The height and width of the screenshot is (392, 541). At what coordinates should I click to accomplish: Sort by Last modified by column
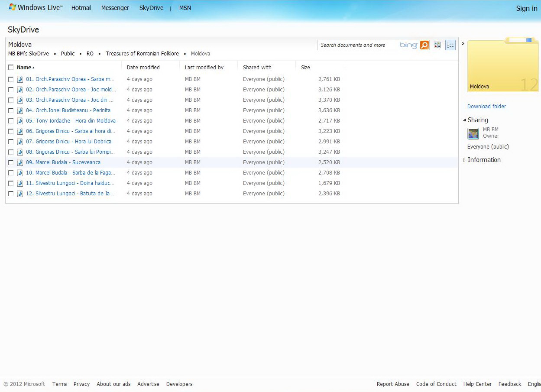204,68
